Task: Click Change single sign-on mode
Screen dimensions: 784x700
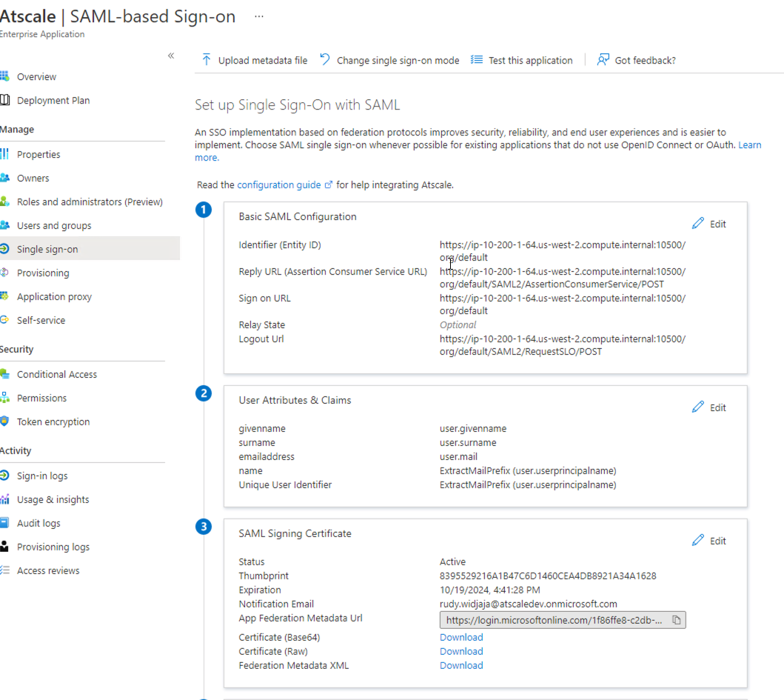Action: tap(389, 60)
